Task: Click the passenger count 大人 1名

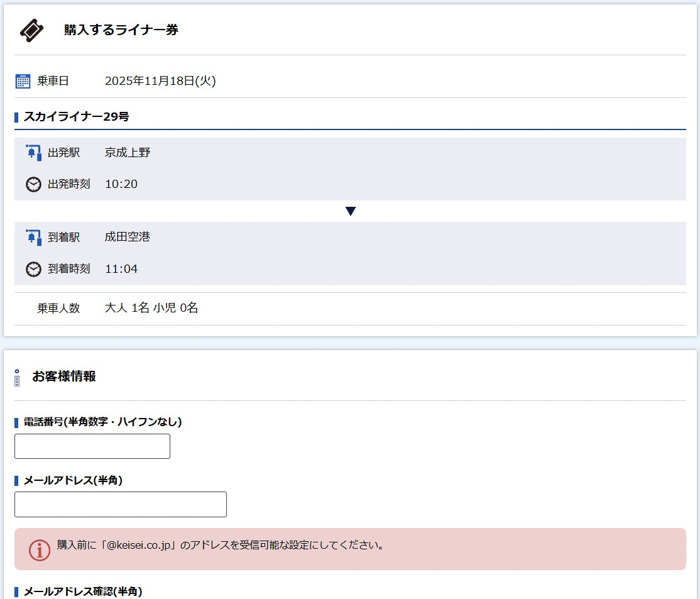Action: tap(127, 307)
